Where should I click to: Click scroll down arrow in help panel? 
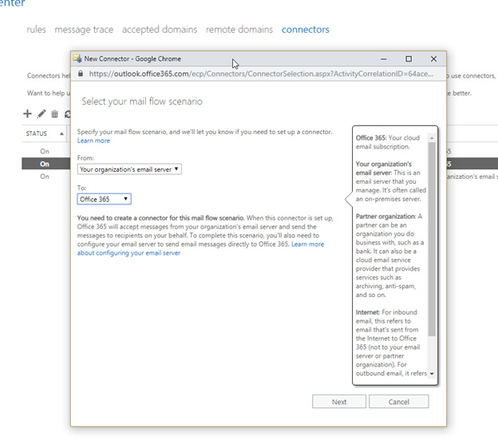[432, 374]
